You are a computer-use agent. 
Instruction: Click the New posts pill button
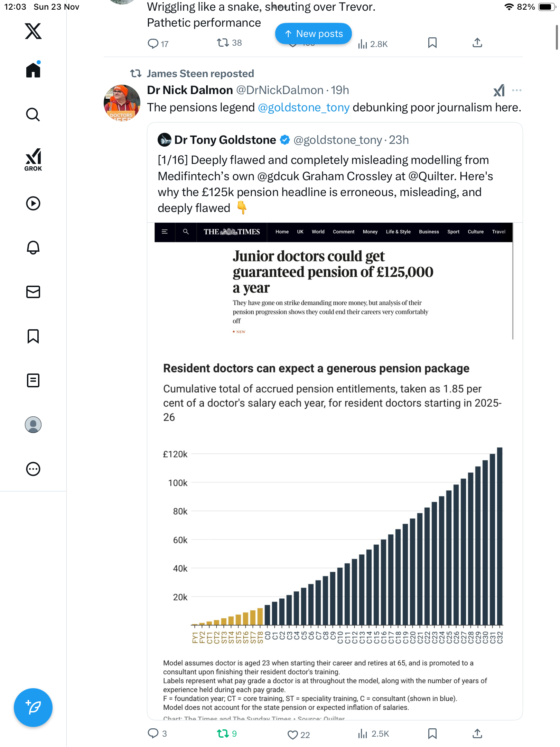[x=313, y=34]
